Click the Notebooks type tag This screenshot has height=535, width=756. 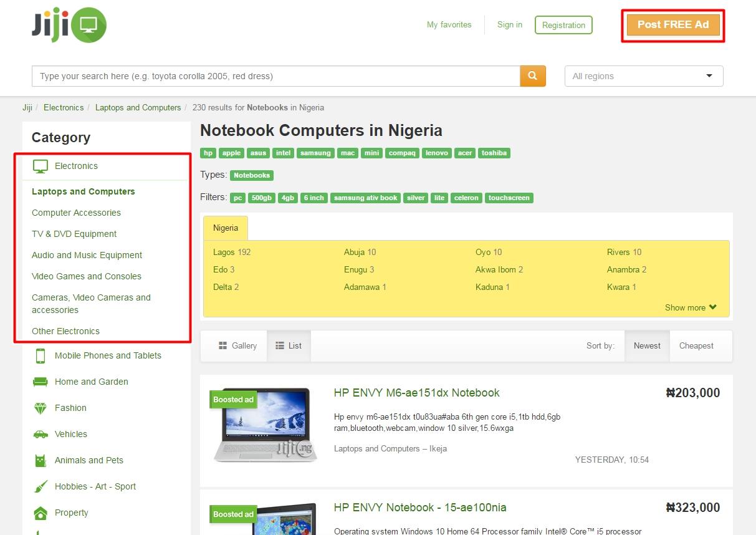pos(252,175)
